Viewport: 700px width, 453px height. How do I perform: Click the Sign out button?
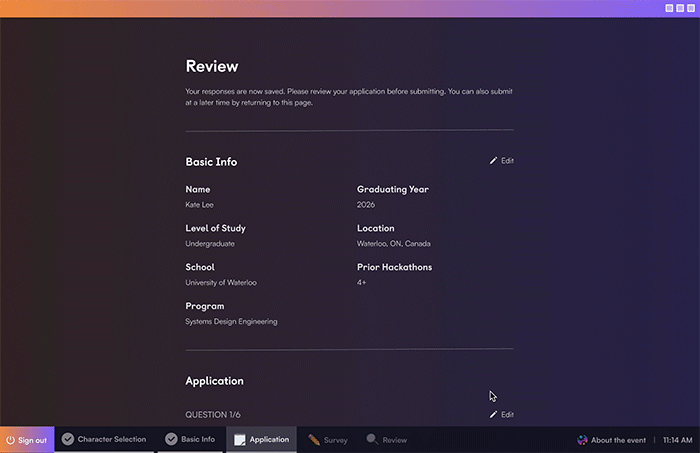coord(27,440)
